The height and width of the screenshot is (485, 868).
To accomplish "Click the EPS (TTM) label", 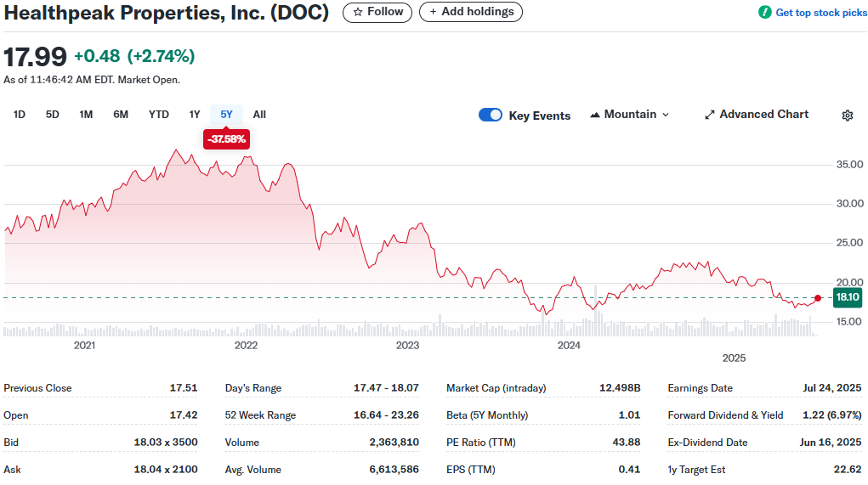I will coord(470,470).
